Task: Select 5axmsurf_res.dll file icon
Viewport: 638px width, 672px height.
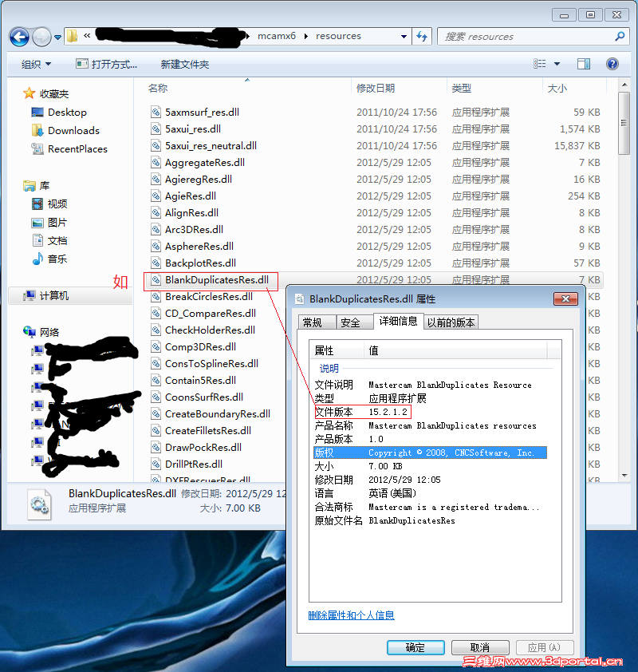Action: tap(156, 113)
